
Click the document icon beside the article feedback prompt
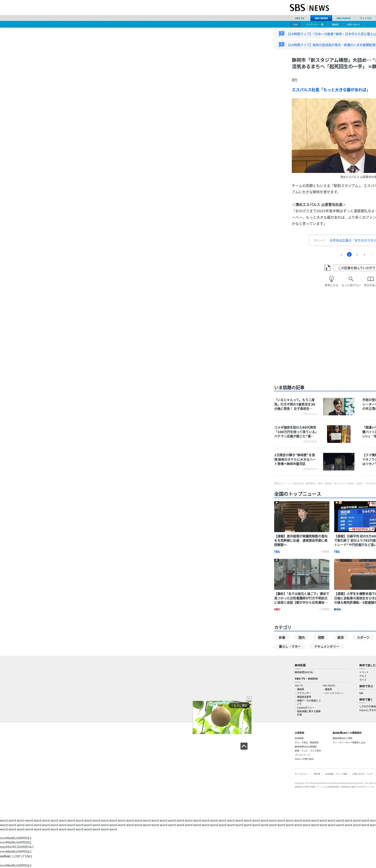327,268
